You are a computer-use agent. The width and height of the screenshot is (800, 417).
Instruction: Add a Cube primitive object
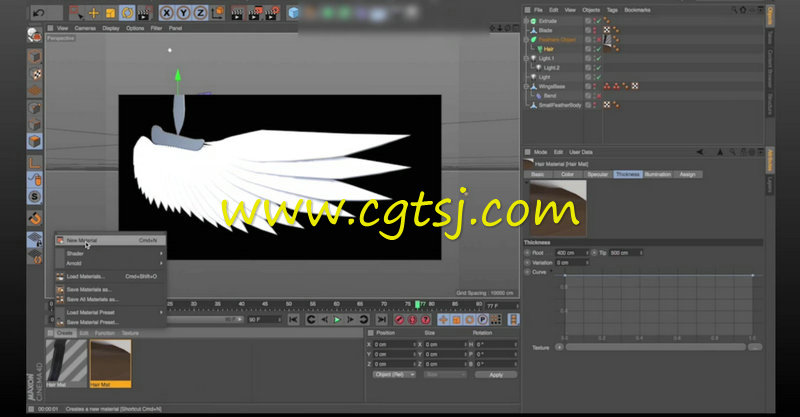(293, 13)
